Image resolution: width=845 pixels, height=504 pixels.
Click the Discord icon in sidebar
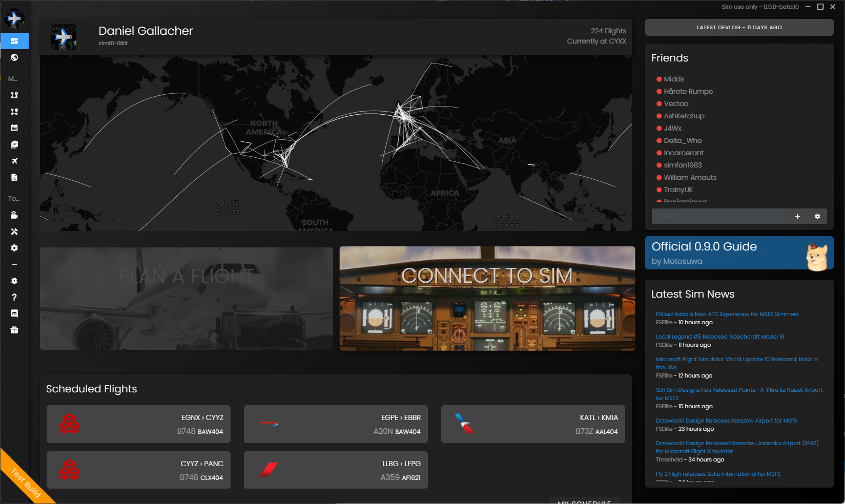pyautogui.click(x=14, y=313)
